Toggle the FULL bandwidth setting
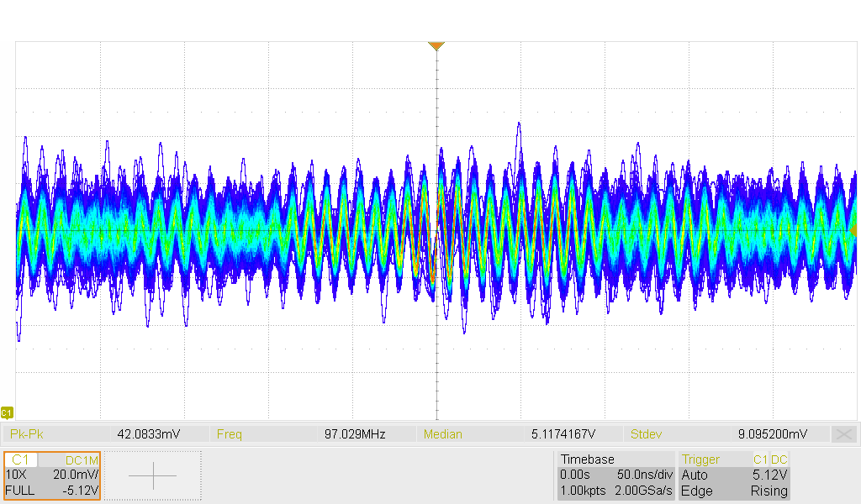 (20, 491)
